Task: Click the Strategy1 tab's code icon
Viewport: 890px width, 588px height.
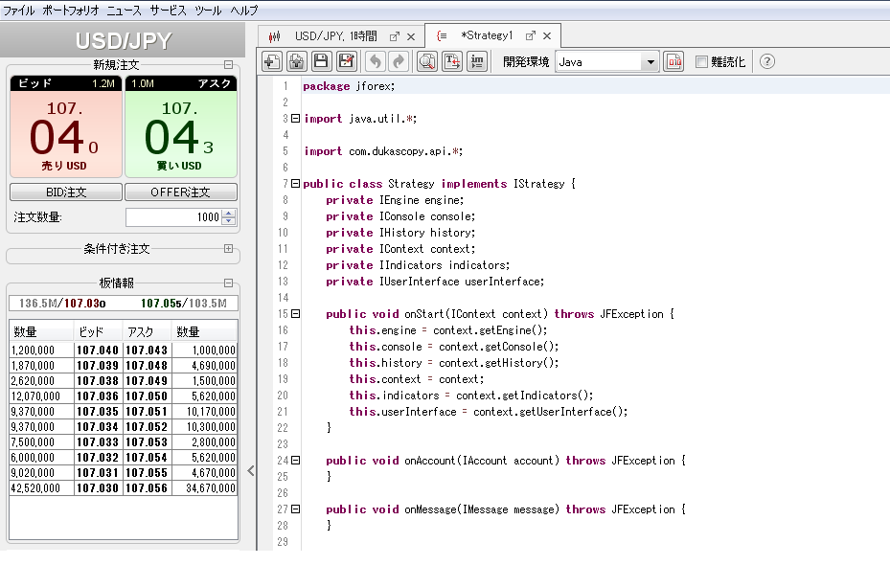Action: [x=442, y=35]
